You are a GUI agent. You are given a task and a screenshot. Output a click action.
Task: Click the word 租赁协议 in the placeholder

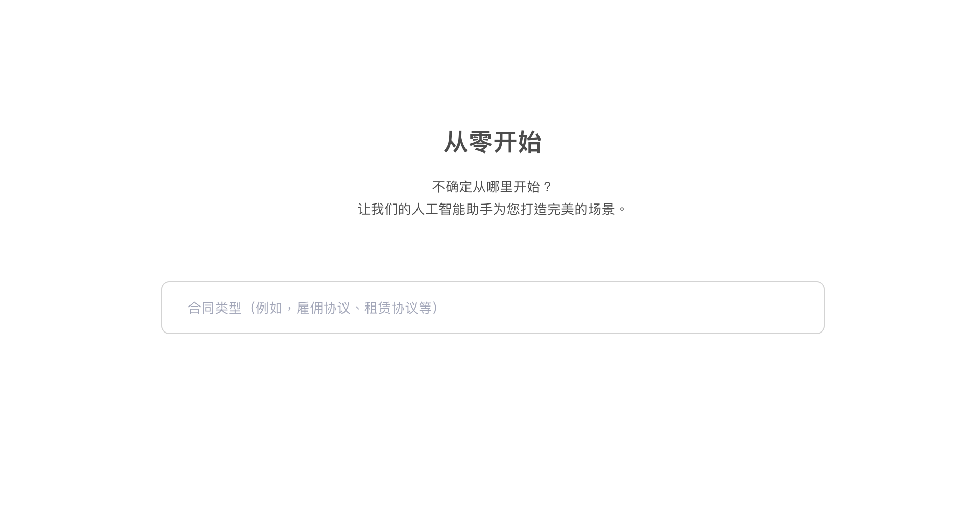[x=391, y=308]
